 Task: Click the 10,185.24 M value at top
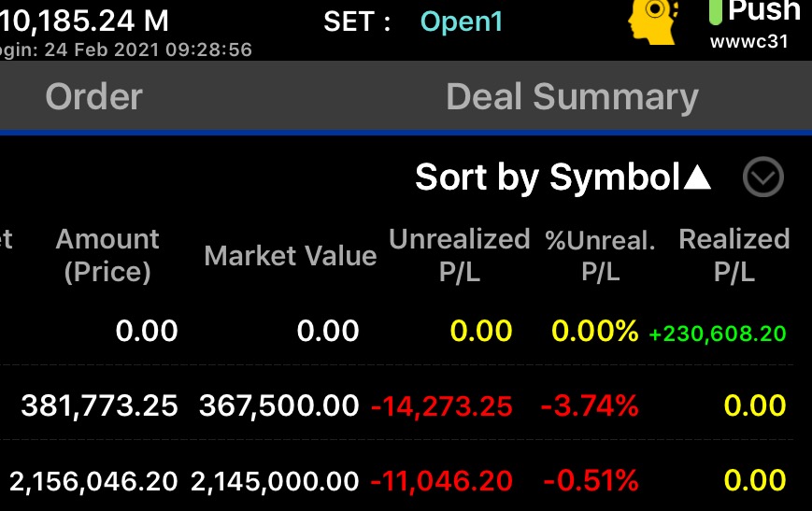84,21
